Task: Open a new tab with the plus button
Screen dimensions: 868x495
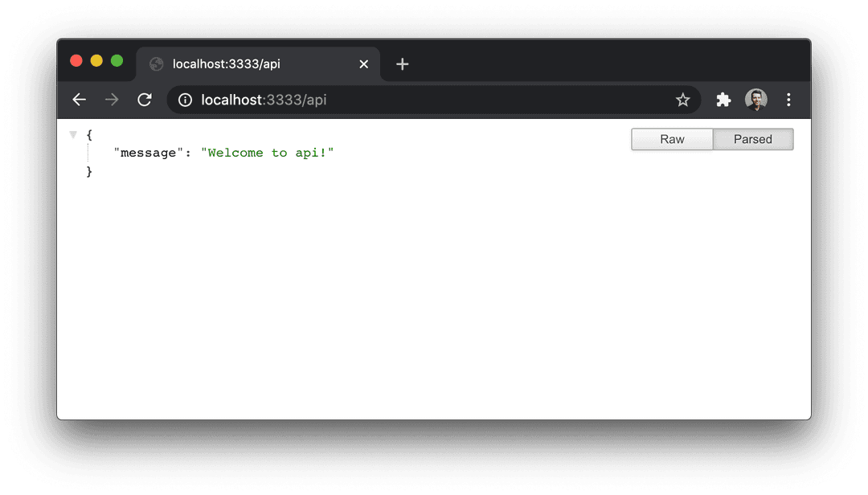Action: click(x=402, y=63)
